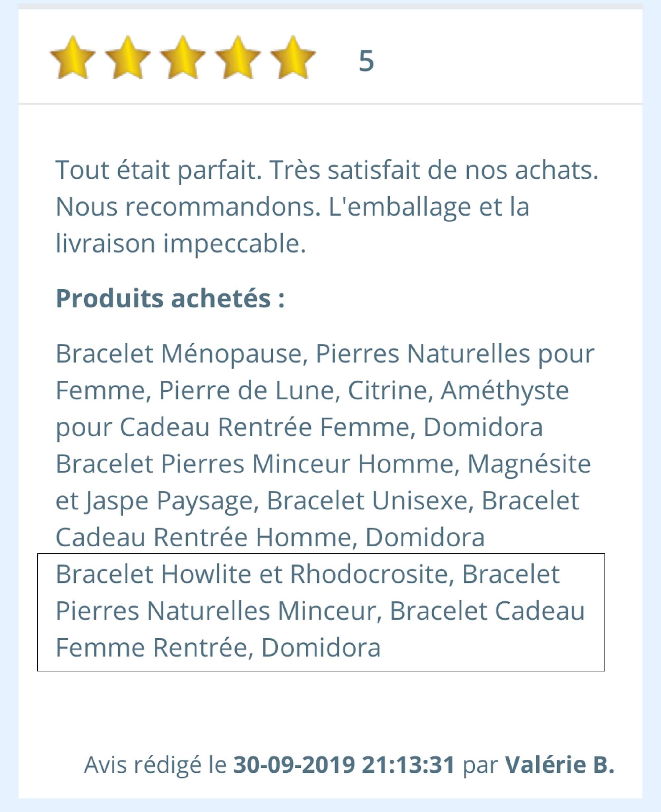Open the Bracelet Ménopause product
Image resolution: width=661 pixels, height=812 pixels.
click(x=181, y=354)
